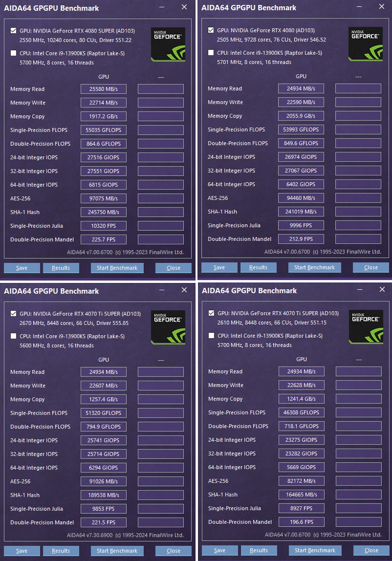Save results in RTX 4080 SUPER window

(x=22, y=268)
